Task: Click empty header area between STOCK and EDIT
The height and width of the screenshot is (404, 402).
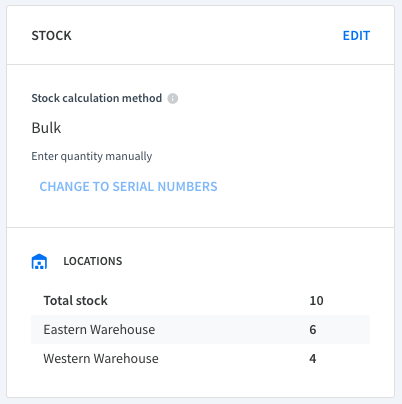Action: (x=207, y=36)
